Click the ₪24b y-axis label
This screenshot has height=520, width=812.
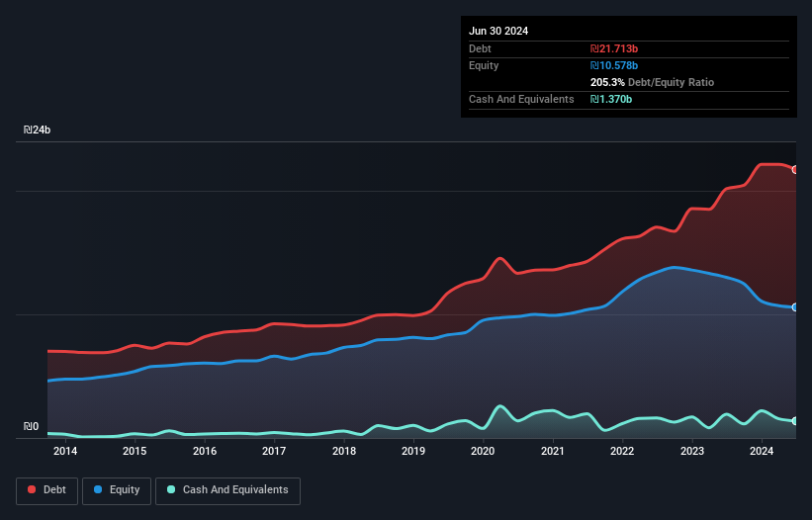(x=37, y=130)
